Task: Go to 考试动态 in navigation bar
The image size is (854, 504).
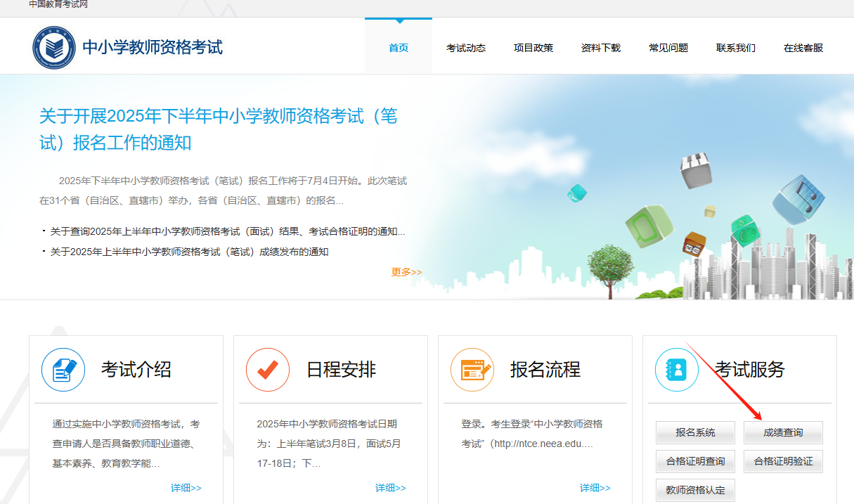Action: pyautogui.click(x=466, y=48)
